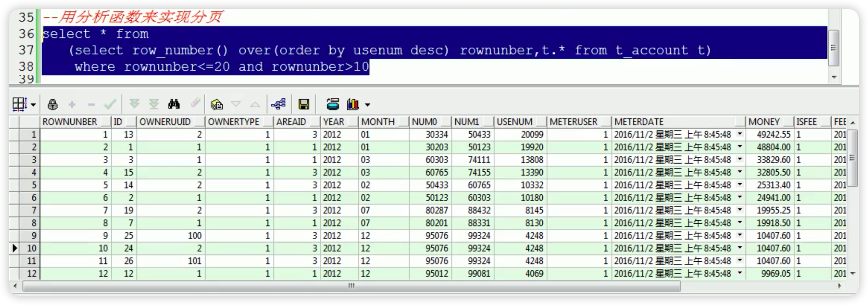Click the ROWNUNBER column header
The image size is (868, 305).
70,122
